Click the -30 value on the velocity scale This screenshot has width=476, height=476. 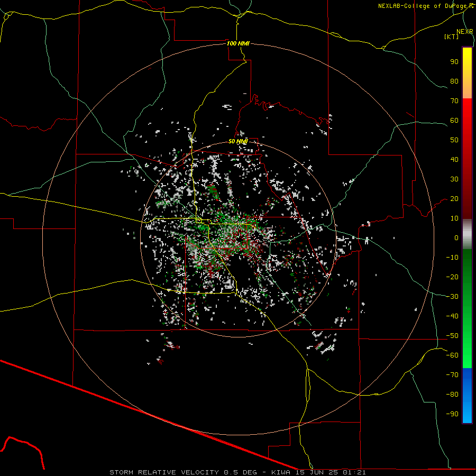pos(452,297)
